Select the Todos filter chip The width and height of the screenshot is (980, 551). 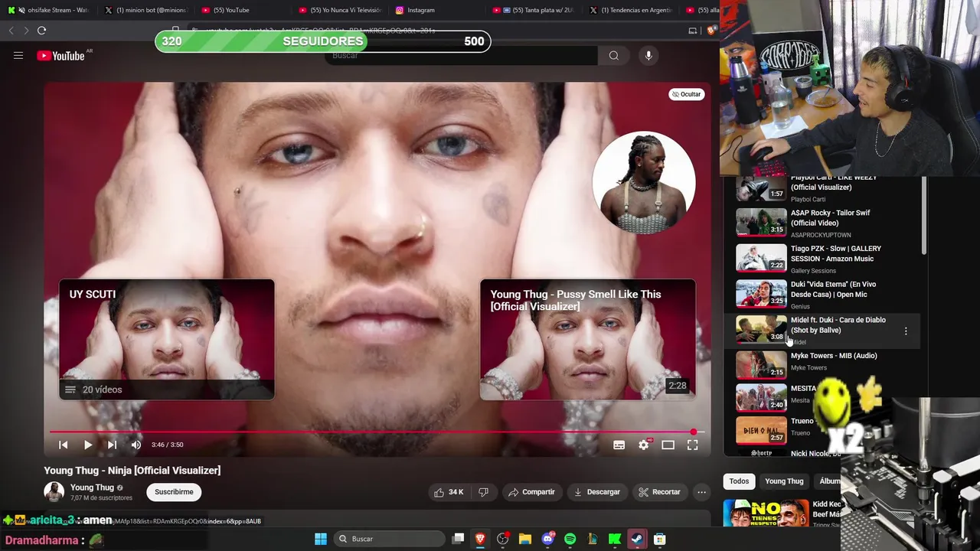739,481
